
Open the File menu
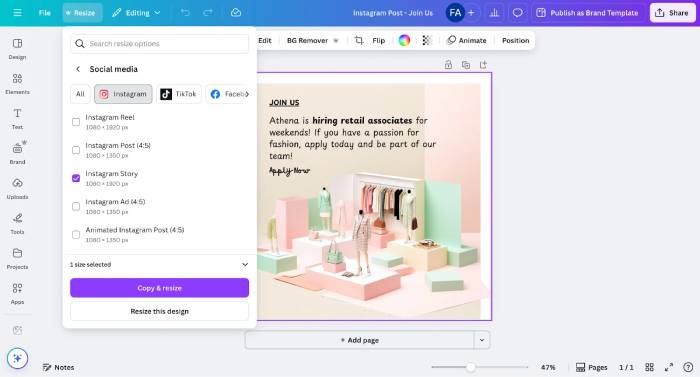coord(45,13)
